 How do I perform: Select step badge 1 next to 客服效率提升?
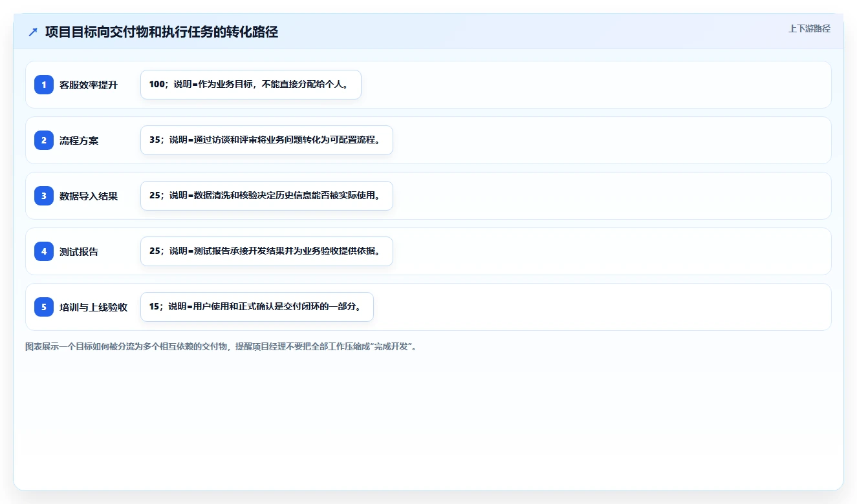point(44,85)
